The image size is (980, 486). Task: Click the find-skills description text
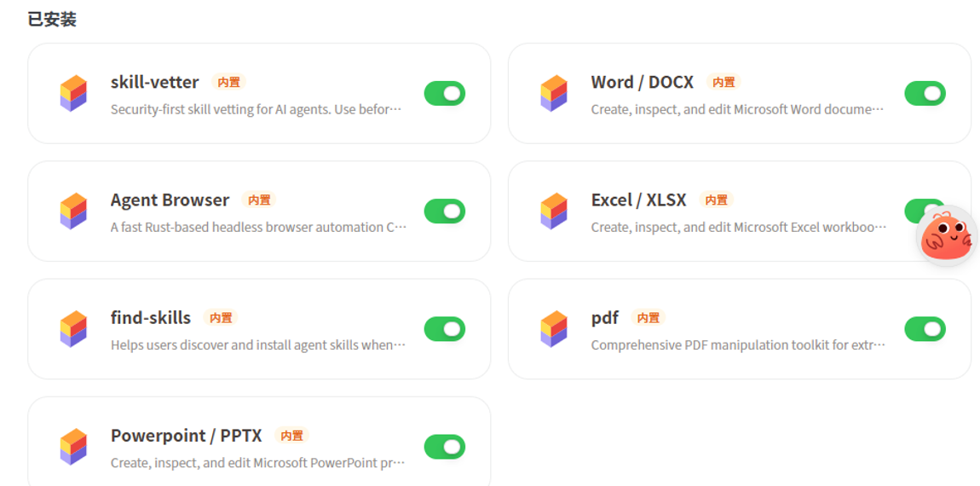(257, 345)
